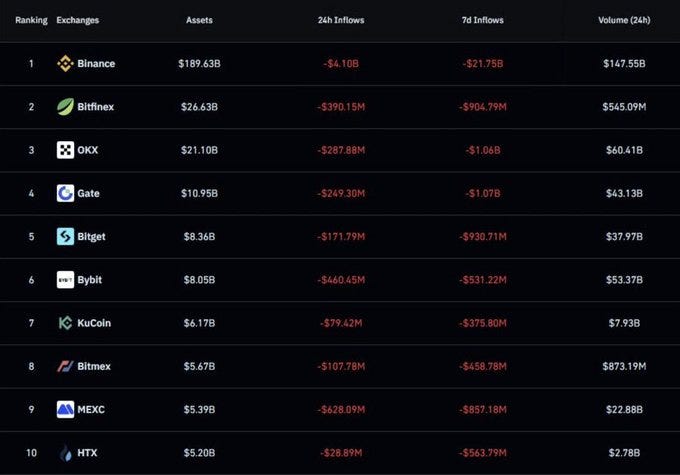Sort by the Assets column header

pyautogui.click(x=199, y=20)
